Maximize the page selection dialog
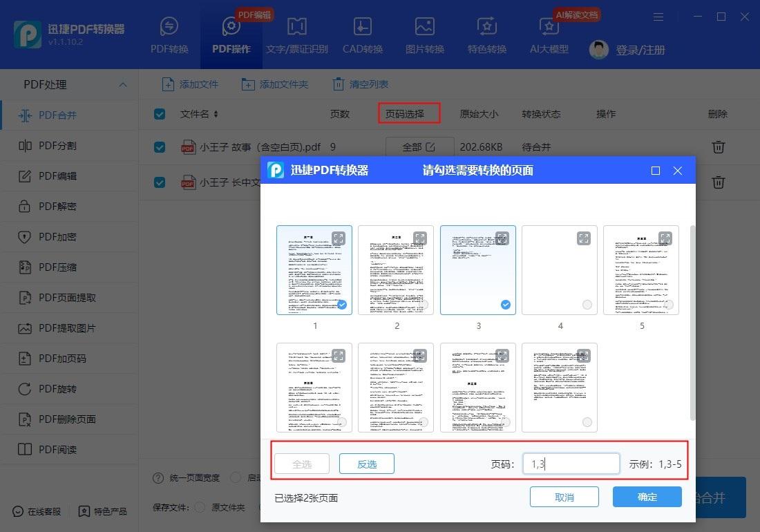760x532 pixels. point(655,171)
